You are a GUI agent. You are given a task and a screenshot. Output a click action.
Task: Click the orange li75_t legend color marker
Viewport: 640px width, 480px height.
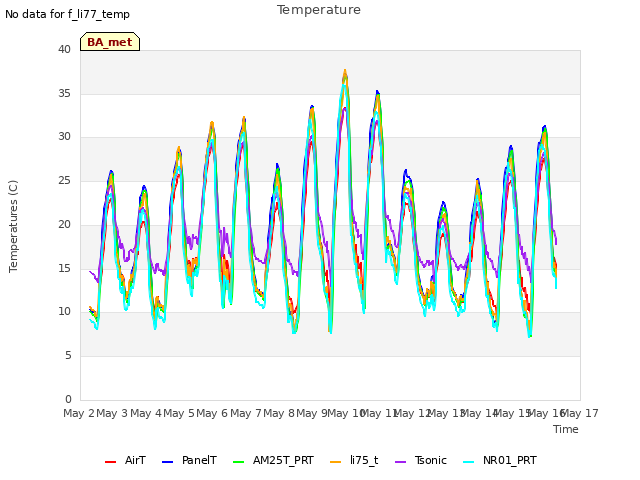tap(335, 462)
